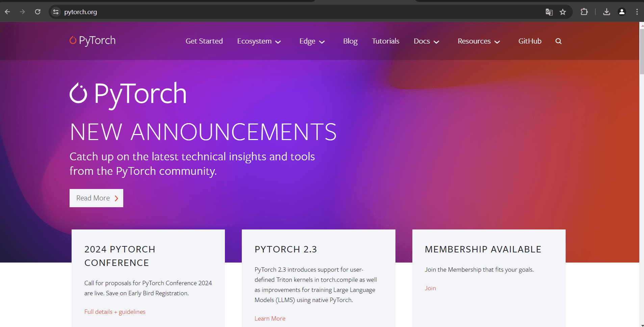Click 'Join the Membership that fits your goals.' text
The image size is (644, 327).
479,270
